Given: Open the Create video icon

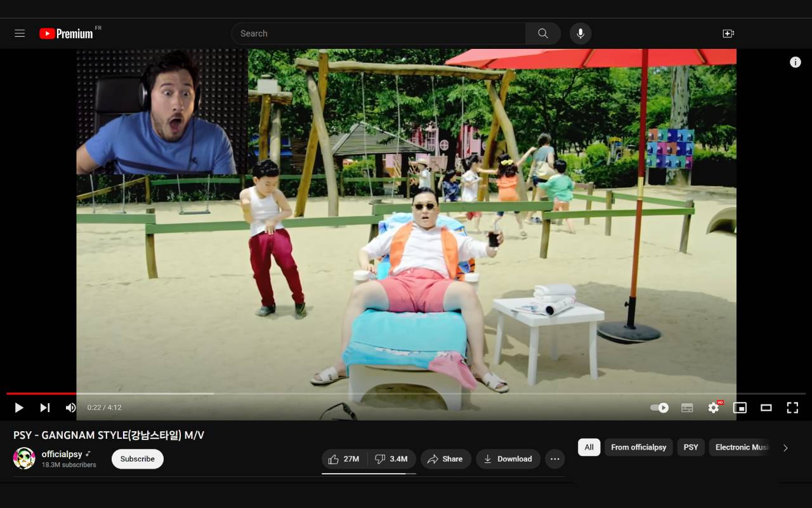Looking at the screenshot, I should (x=728, y=33).
